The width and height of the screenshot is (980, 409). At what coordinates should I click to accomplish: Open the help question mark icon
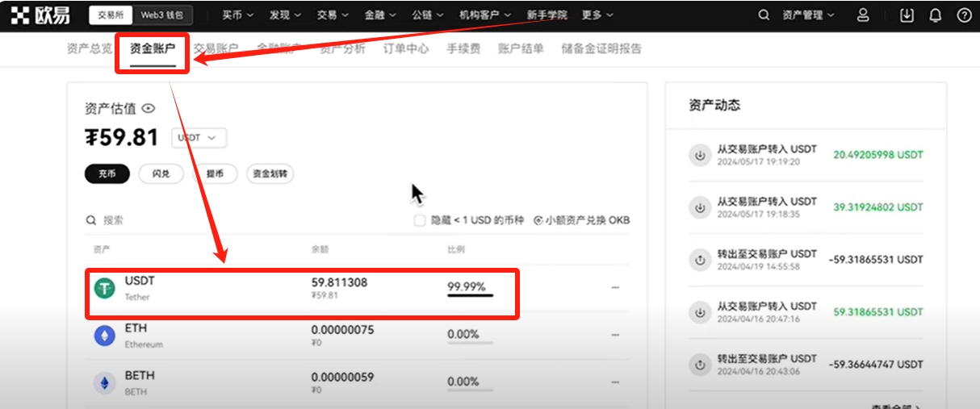964,15
